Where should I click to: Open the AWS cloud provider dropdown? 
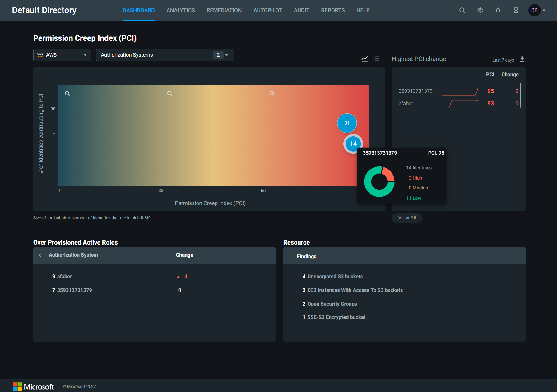coord(62,55)
